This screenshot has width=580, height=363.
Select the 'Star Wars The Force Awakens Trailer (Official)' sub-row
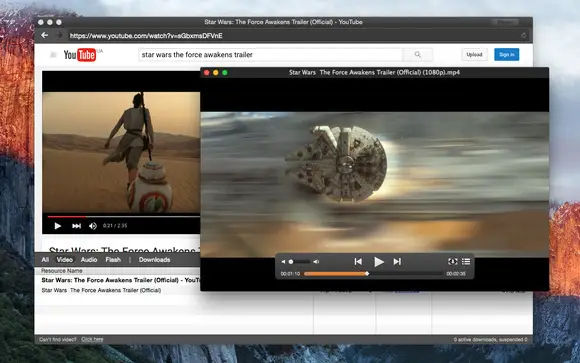(x=101, y=290)
